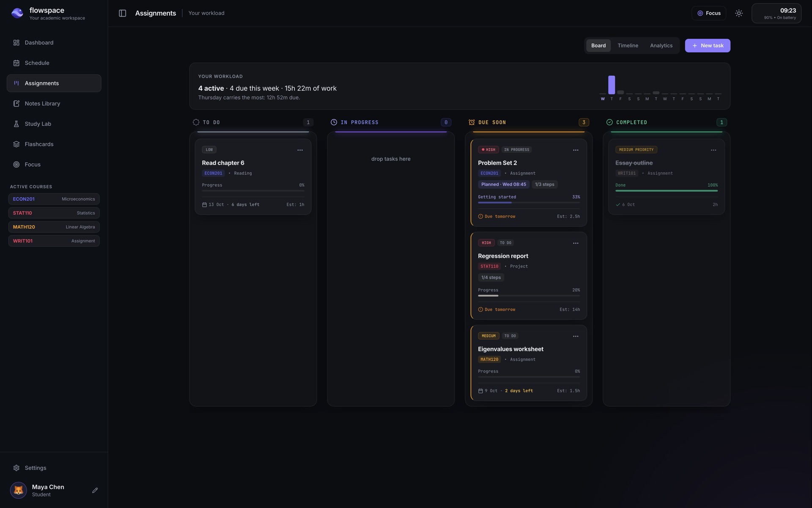Click 1/3 steps chip

pos(544,185)
